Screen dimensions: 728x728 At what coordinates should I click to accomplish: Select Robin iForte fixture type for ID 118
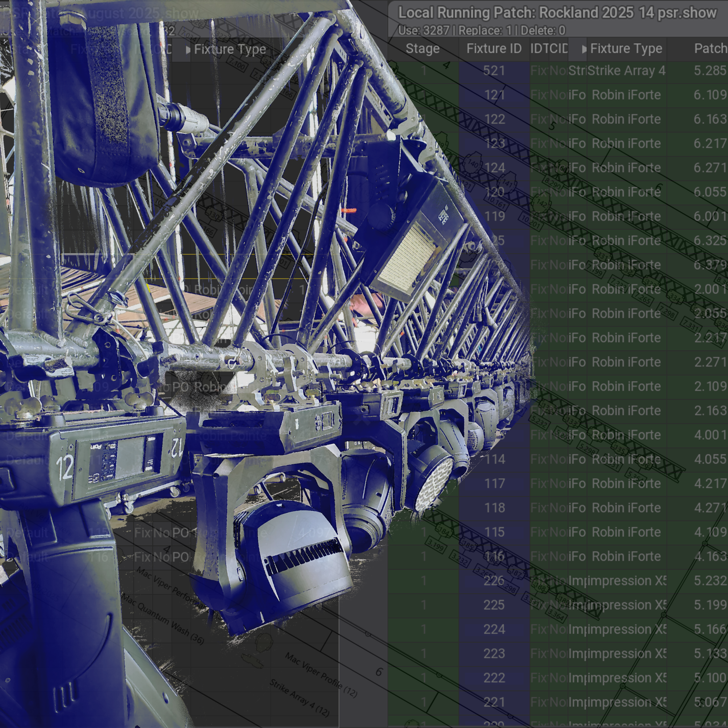point(626,508)
